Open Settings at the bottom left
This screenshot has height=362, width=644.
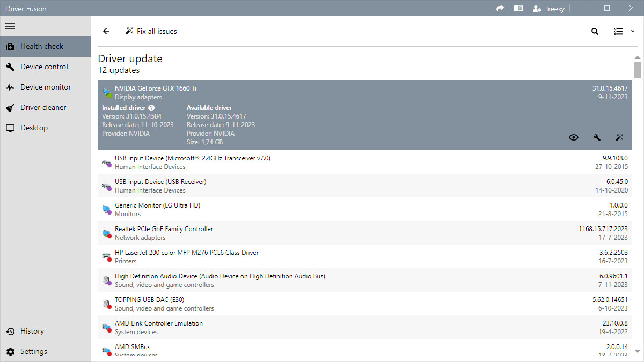33,351
